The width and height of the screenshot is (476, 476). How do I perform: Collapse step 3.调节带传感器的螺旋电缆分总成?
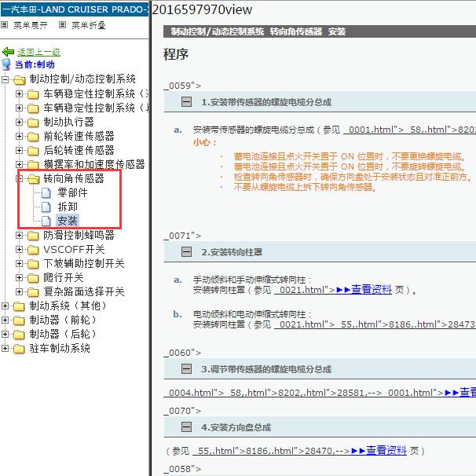(186, 368)
